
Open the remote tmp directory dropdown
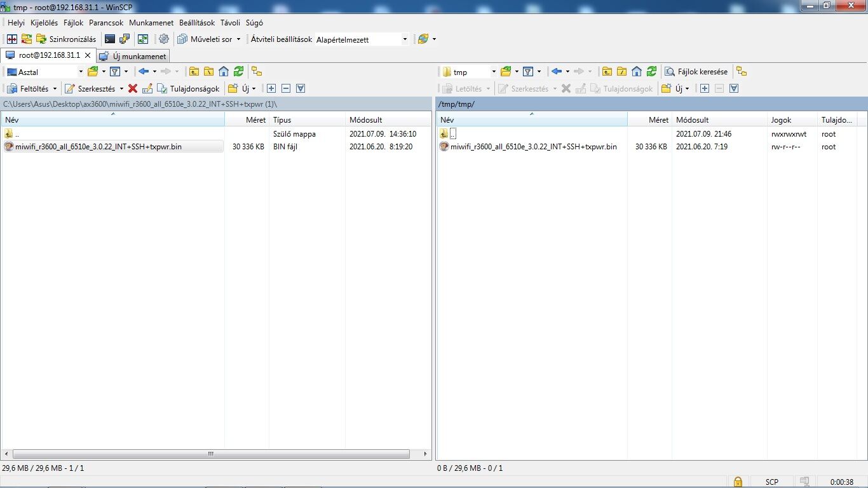coord(469,72)
